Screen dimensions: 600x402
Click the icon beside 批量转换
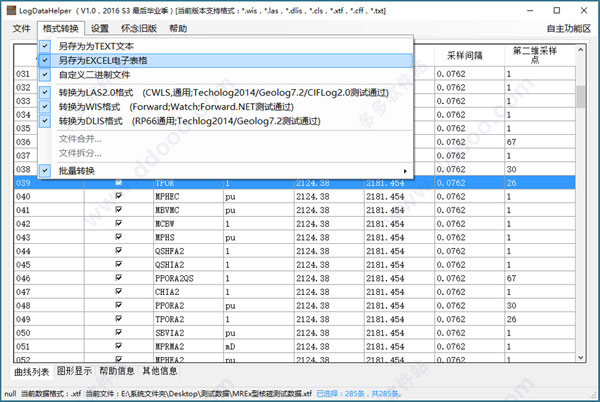click(45, 171)
